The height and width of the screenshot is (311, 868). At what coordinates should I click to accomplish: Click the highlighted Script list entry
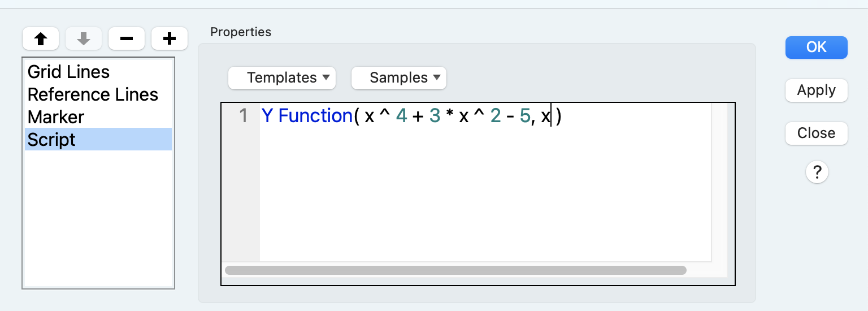tap(51, 140)
